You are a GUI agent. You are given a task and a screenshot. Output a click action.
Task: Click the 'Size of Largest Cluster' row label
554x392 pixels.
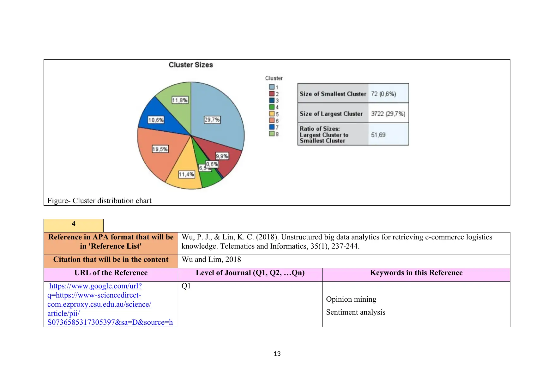(x=331, y=114)
